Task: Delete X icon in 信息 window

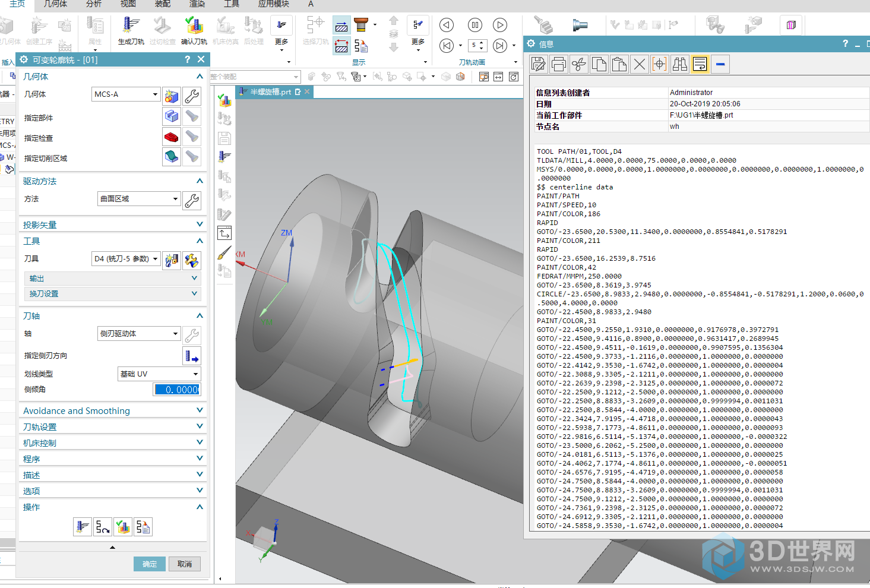Action: (640, 64)
